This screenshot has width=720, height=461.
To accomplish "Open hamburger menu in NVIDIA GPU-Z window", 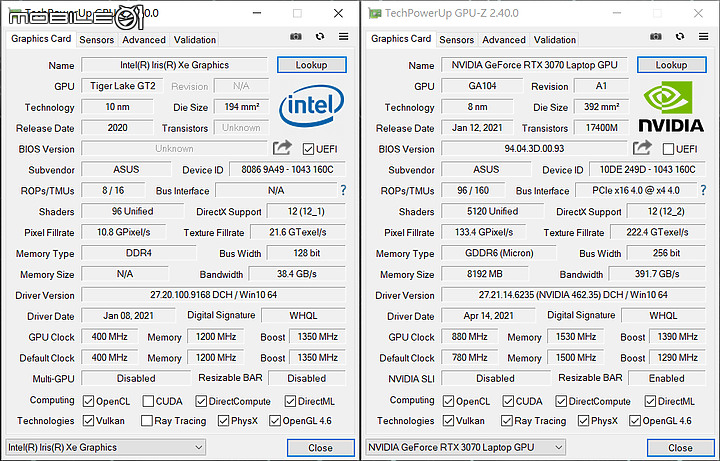I will (x=703, y=36).
